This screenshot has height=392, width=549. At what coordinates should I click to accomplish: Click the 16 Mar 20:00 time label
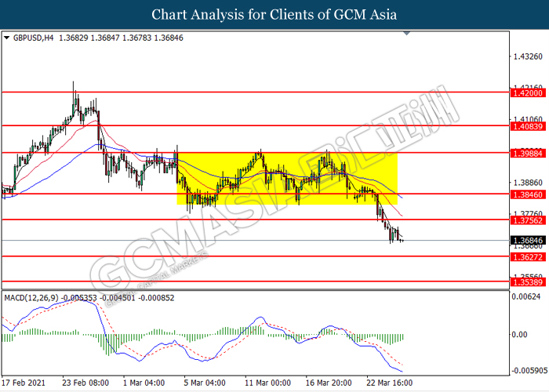tap(329, 383)
